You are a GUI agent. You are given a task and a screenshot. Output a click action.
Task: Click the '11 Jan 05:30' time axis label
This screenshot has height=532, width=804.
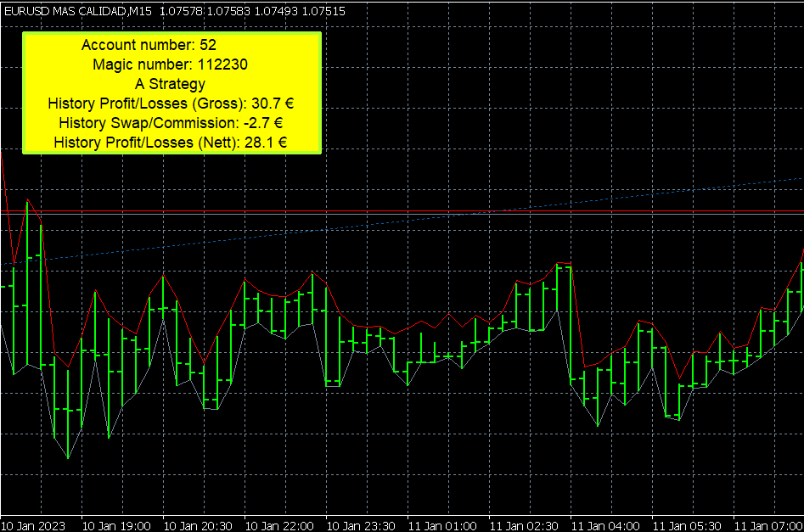click(687, 526)
